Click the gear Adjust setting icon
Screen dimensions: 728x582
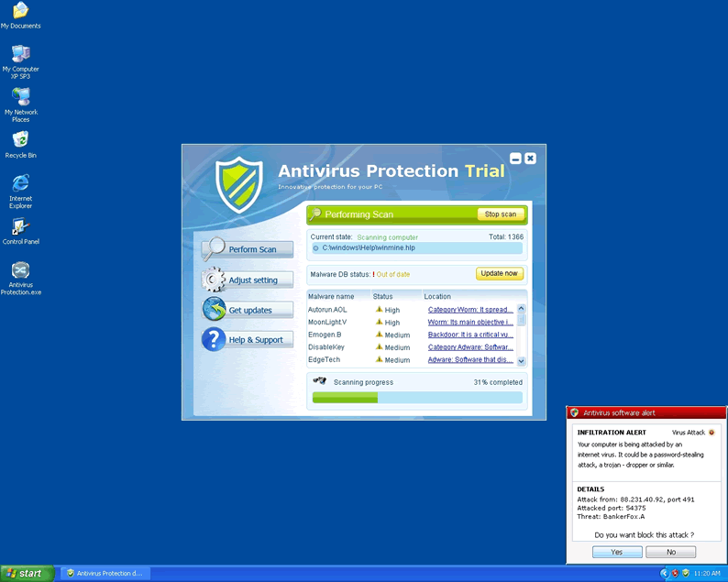pos(214,279)
